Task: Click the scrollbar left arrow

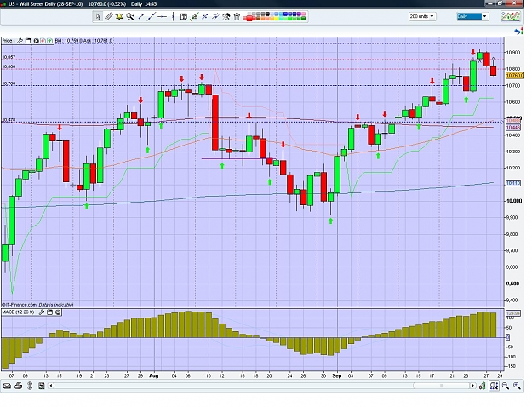Action: click(51, 386)
